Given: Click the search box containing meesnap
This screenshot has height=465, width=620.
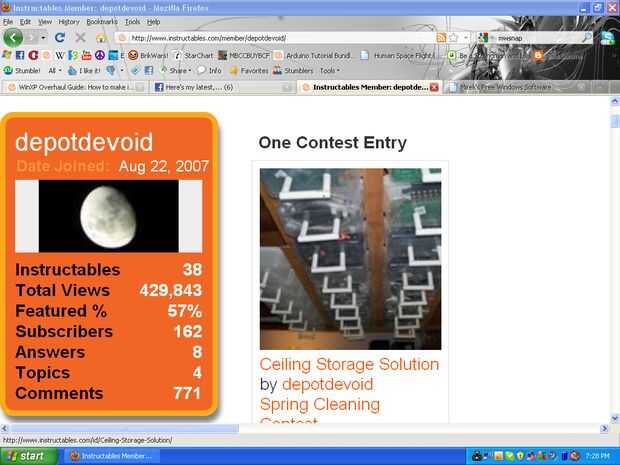Looking at the screenshot, I should click(539, 38).
